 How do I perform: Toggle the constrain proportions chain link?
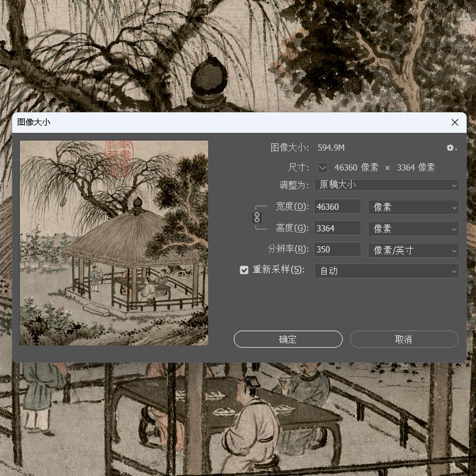pos(257,218)
